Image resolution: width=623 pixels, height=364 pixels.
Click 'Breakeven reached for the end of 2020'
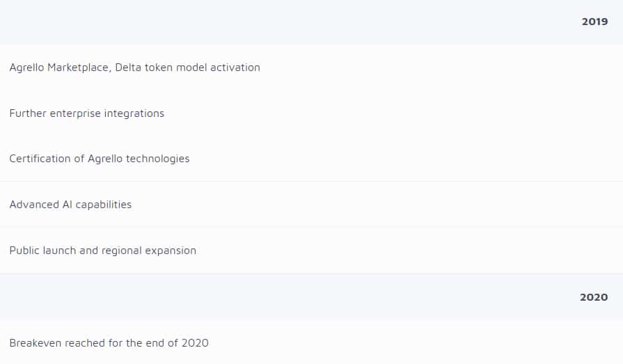coord(109,343)
